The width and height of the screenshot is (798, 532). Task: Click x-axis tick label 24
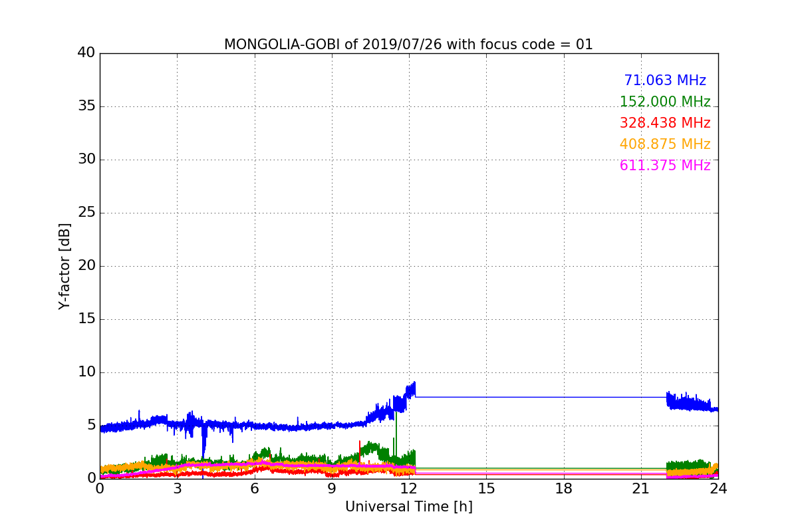pos(718,488)
